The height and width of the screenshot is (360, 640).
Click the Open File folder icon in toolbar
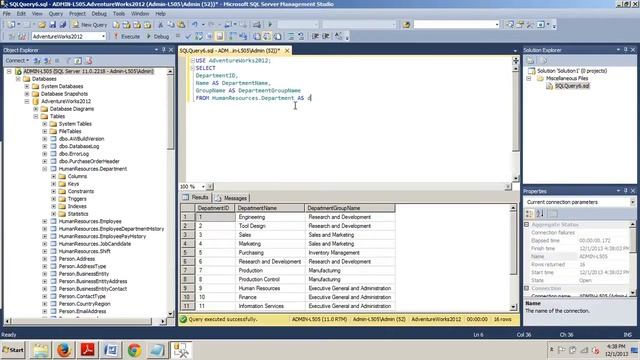[x=42, y=24]
